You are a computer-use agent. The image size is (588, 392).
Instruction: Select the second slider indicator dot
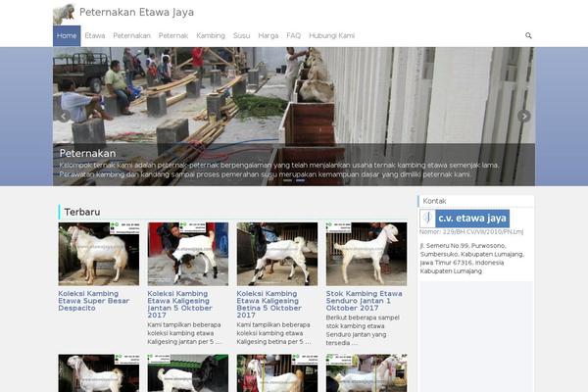pos(300,180)
